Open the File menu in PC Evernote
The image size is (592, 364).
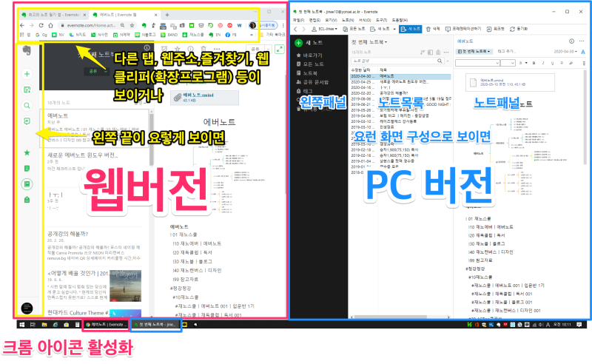click(x=299, y=20)
